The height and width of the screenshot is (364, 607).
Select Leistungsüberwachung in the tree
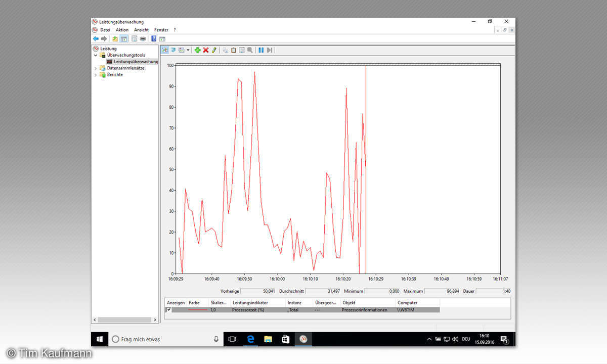[x=136, y=62]
